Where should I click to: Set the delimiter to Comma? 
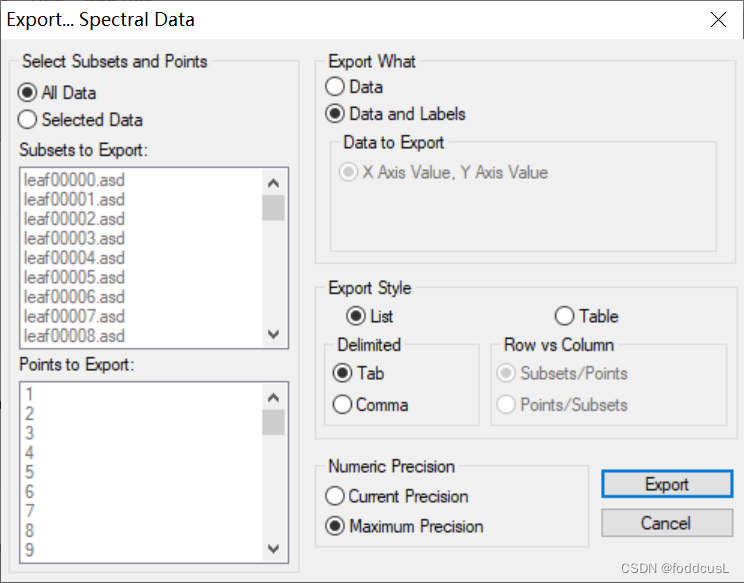tap(343, 405)
